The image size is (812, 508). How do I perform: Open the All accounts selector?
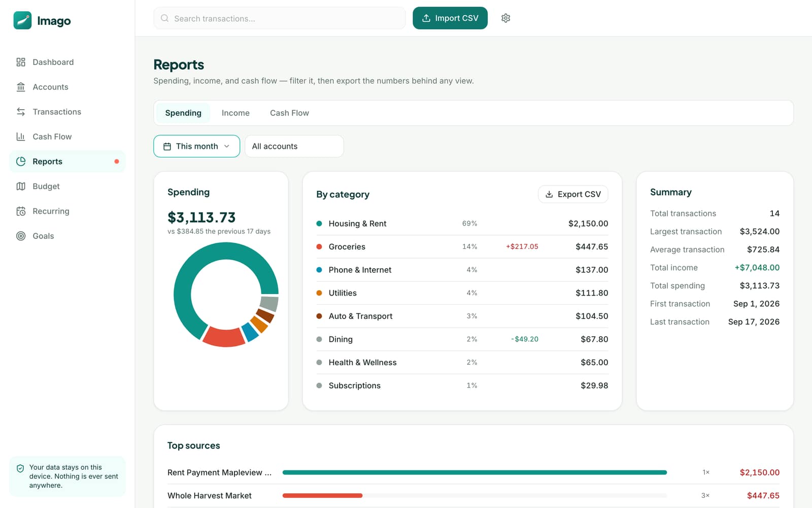point(294,146)
